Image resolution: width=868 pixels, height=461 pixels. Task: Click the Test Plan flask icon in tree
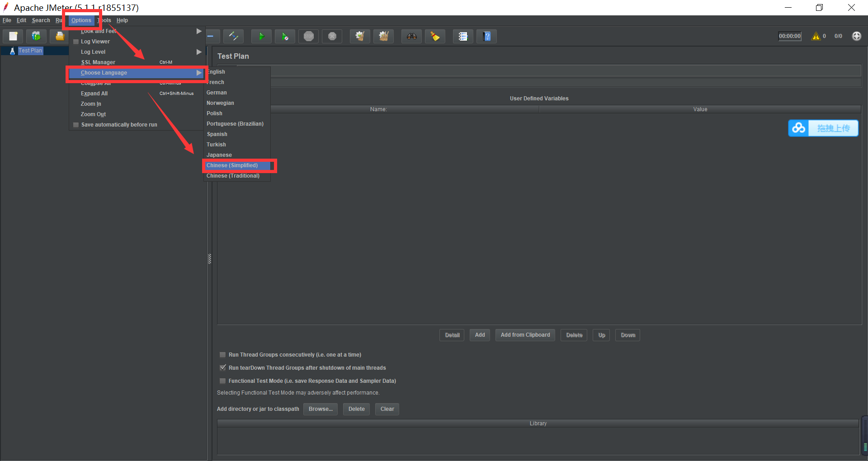tap(12, 51)
